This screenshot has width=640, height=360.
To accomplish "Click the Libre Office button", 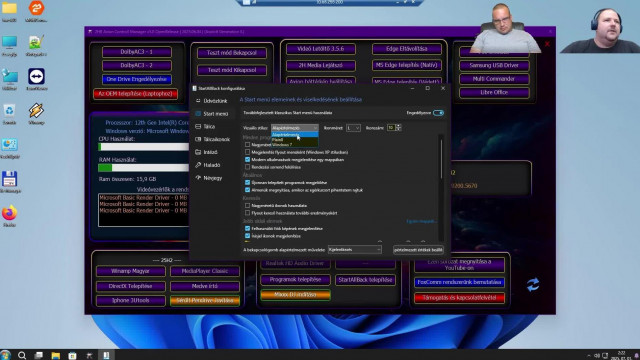I will point(494,93).
